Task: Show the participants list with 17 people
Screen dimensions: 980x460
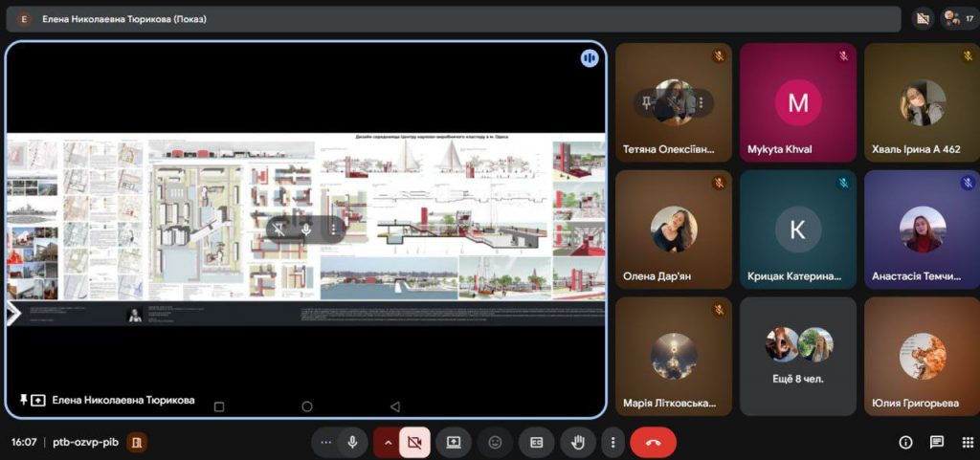Action: tap(957, 18)
